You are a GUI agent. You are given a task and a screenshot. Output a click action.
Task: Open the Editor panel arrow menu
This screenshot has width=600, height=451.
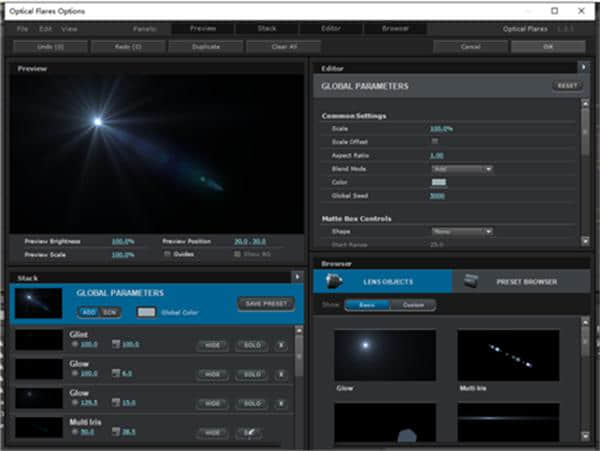pos(584,67)
